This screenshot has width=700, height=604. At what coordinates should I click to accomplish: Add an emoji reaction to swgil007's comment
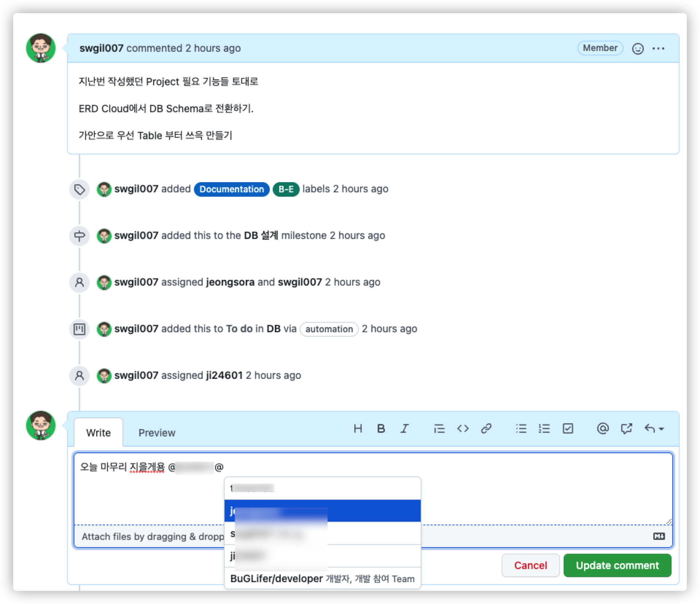point(638,48)
